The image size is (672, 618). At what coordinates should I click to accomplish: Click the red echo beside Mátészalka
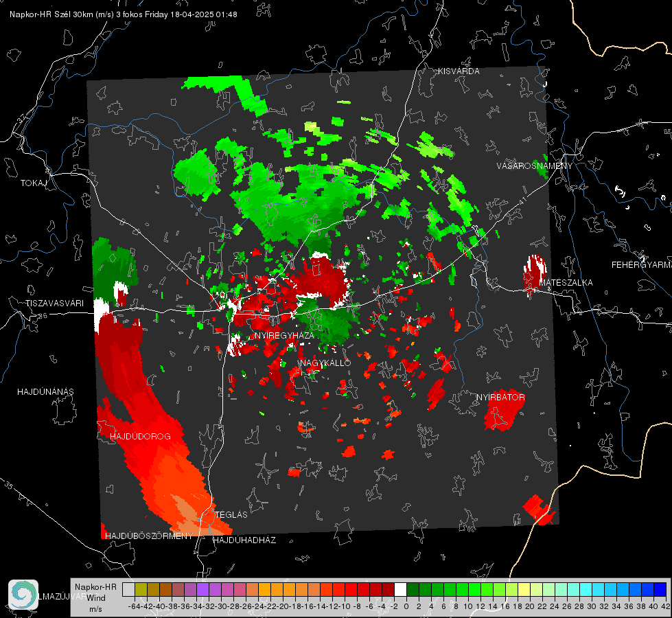point(534,275)
